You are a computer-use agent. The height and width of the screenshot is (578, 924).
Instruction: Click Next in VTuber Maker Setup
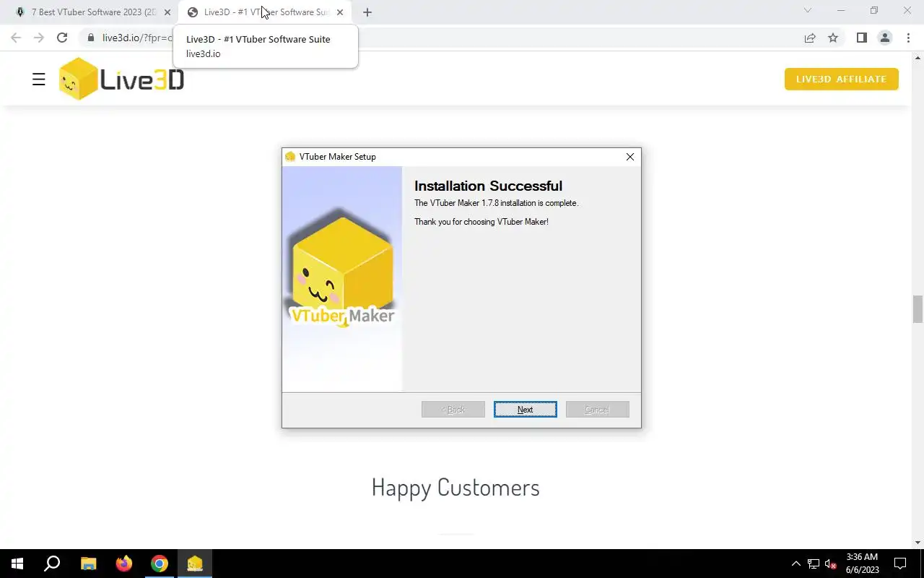click(x=525, y=410)
